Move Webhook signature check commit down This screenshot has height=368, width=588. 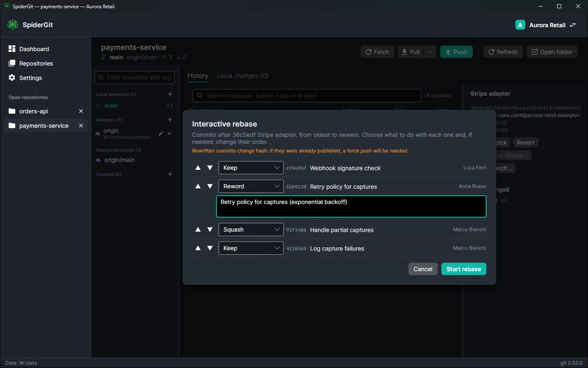[210, 168]
